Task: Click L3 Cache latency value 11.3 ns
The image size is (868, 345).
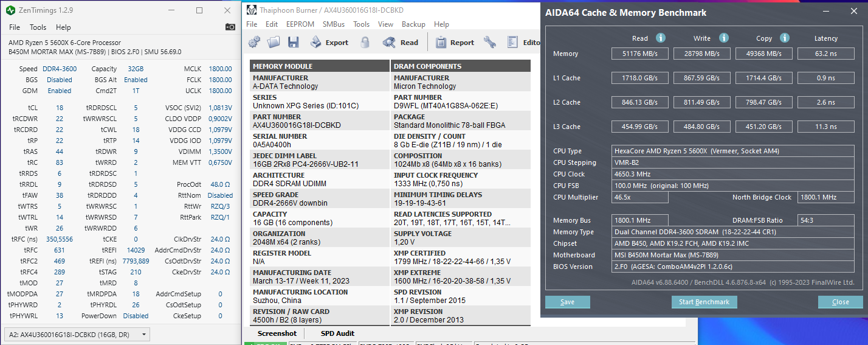Action: 826,127
